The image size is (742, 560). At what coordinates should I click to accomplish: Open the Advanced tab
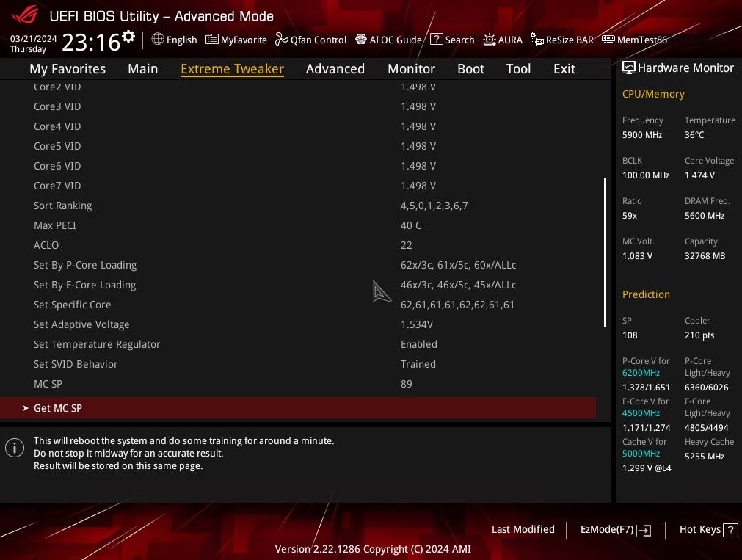335,69
